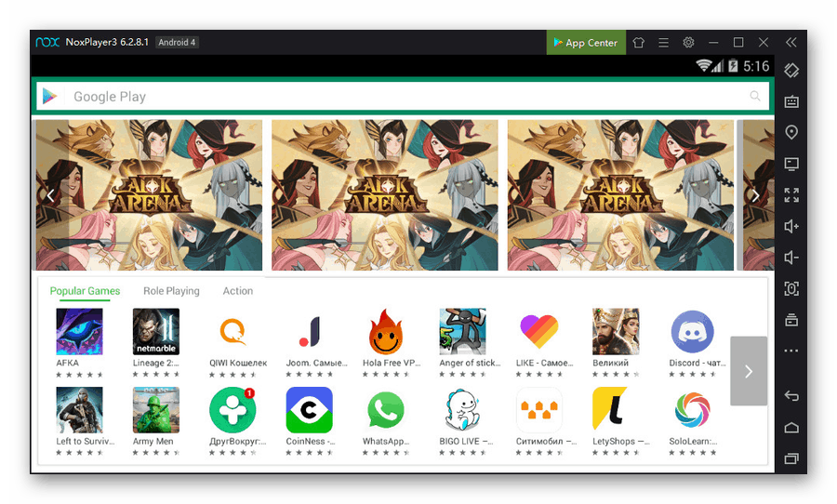Screen dimensions: 837x504
Task: Collapse the sidebar with double arrow icon
Action: click(x=791, y=43)
